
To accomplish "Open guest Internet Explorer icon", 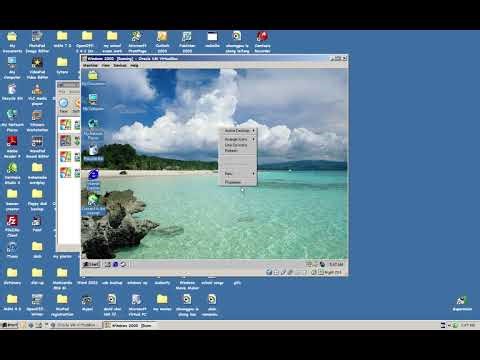I will click(x=93, y=179).
